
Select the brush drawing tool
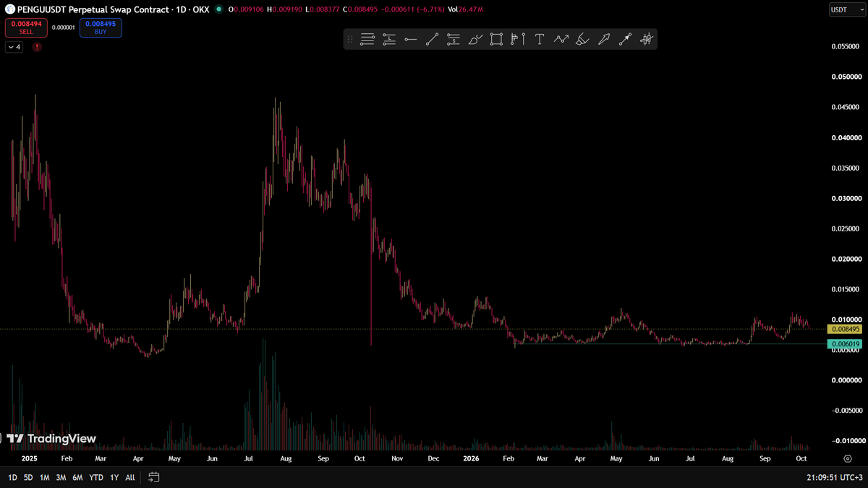(x=475, y=39)
